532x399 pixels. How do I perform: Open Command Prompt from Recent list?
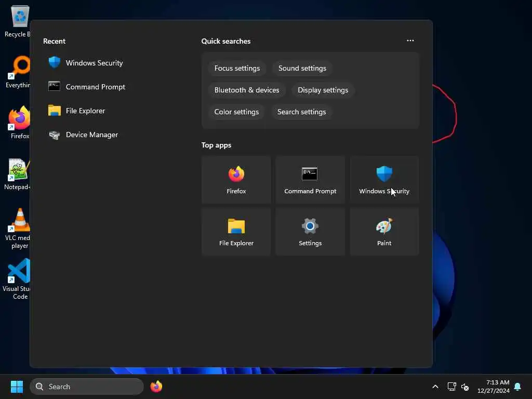point(87,87)
